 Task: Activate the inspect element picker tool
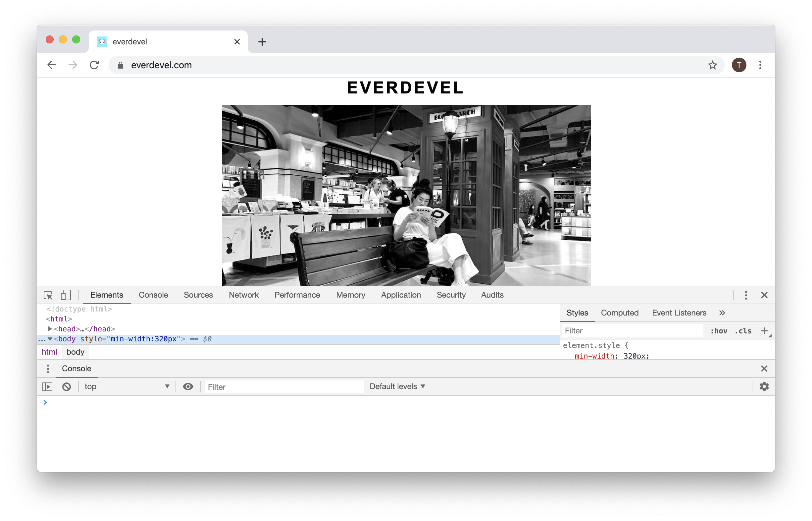(48, 295)
